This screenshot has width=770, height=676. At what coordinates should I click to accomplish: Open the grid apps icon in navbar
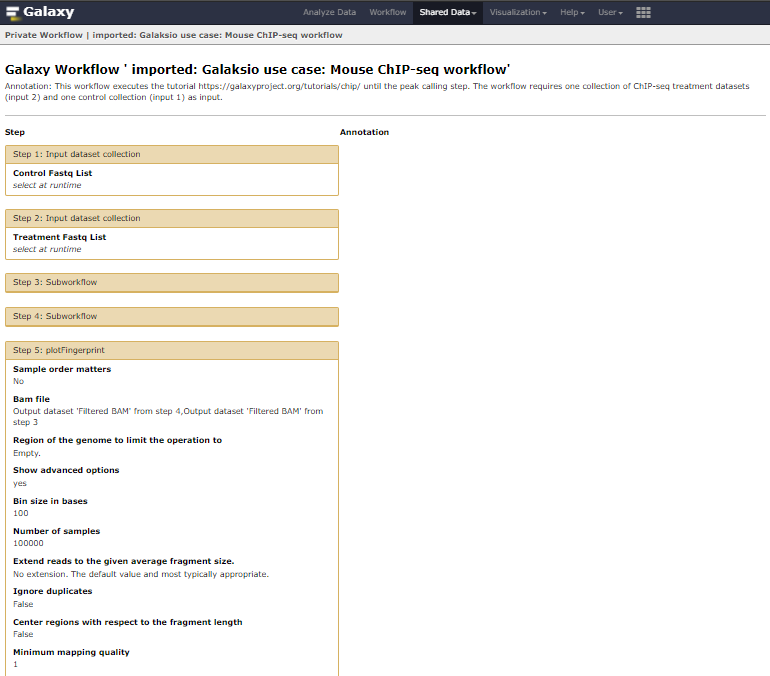click(x=643, y=13)
